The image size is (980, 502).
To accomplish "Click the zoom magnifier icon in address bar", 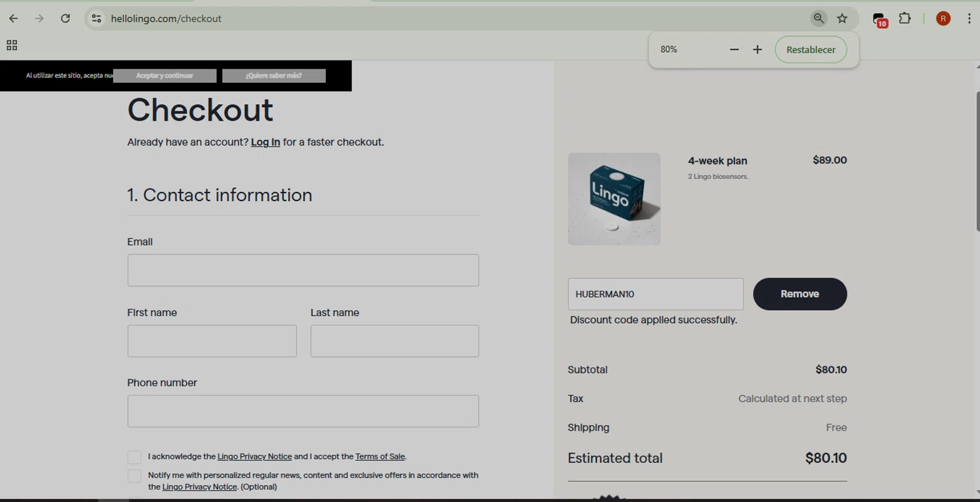I will pyautogui.click(x=819, y=18).
